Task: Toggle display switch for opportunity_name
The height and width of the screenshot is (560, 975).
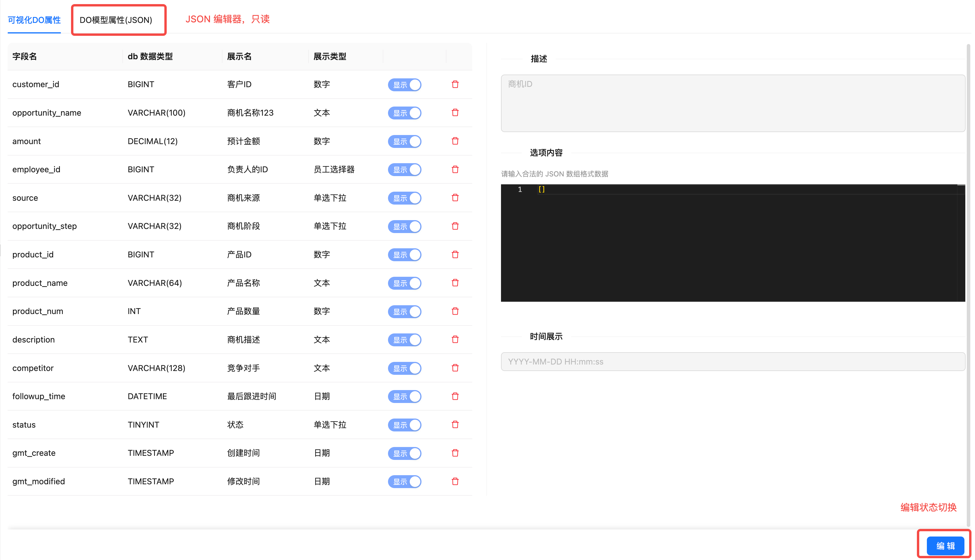Action: 404,113
